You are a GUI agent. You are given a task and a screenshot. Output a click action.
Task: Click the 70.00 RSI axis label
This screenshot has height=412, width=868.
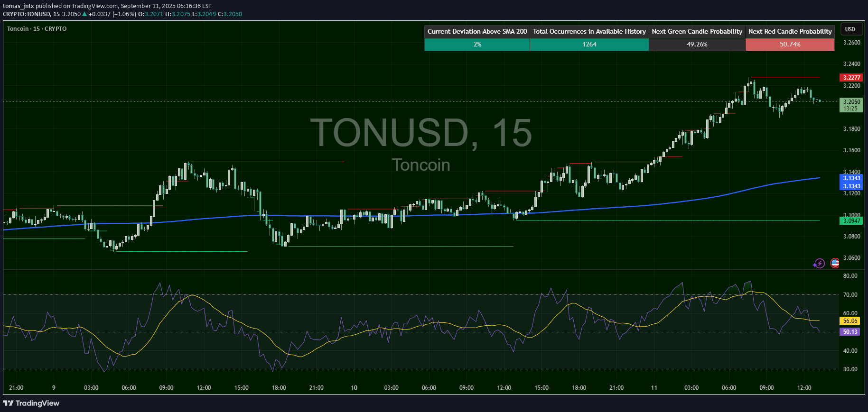(850, 295)
